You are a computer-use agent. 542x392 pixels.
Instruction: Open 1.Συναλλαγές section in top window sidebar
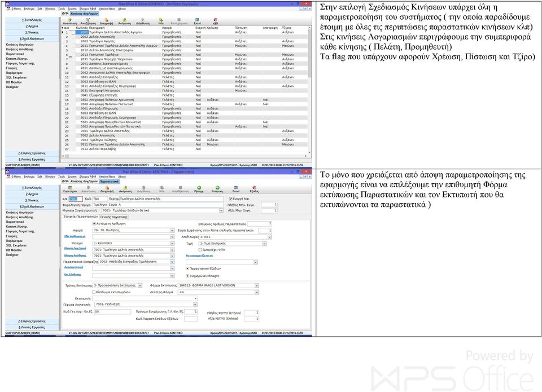tap(32, 20)
